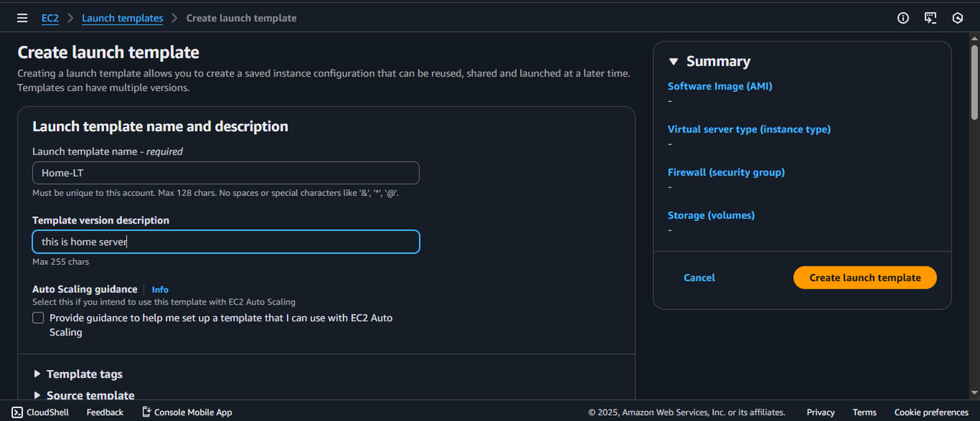Image resolution: width=980 pixels, height=421 pixels.
Task: Enable the Auto Scaling guidance checkbox
Action: (38, 318)
